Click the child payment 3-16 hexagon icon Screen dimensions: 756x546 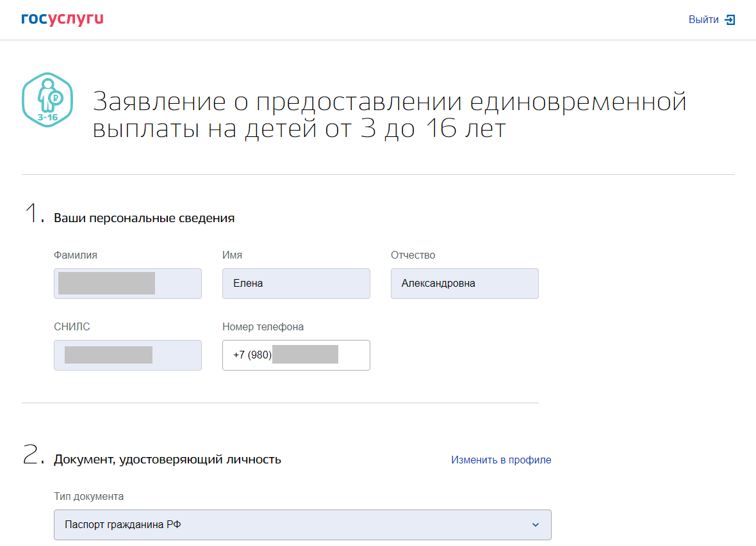click(47, 100)
